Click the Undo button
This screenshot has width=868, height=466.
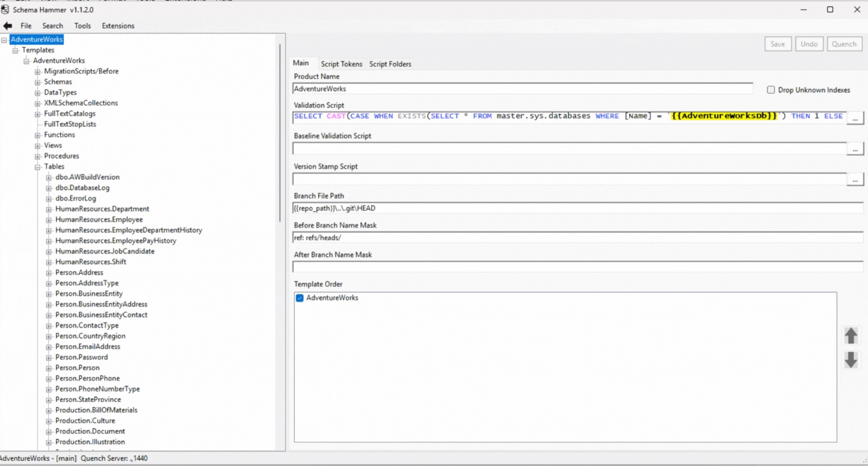[x=809, y=44]
